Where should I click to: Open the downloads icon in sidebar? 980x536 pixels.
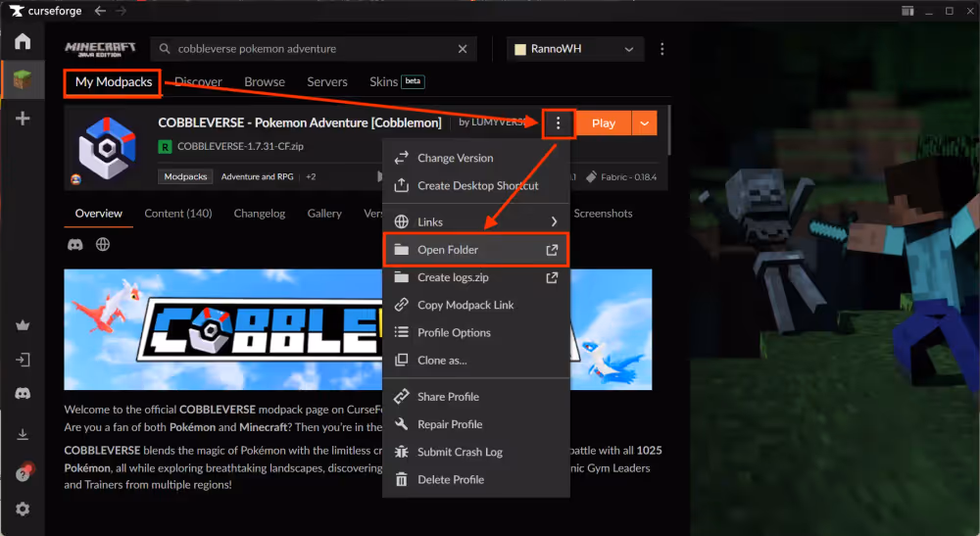[23, 434]
